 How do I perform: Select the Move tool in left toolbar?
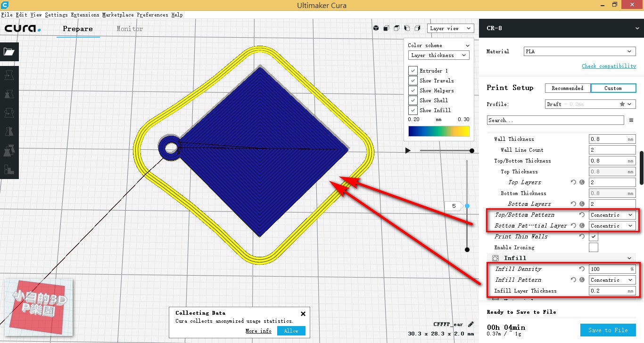[9, 75]
